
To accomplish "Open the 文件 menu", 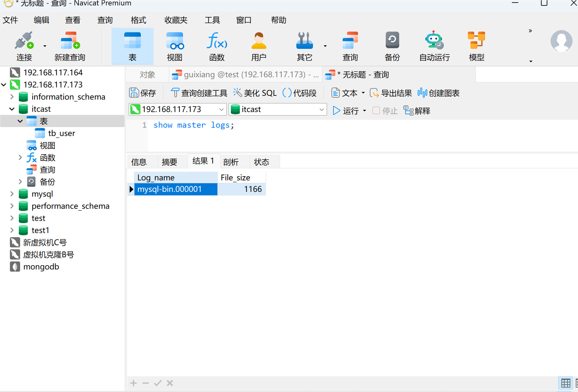I will pyautogui.click(x=10, y=20).
